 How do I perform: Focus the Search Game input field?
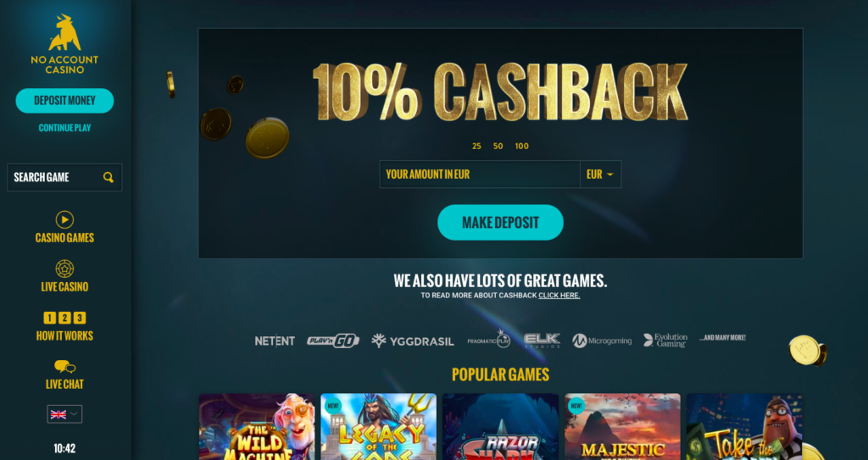[64, 177]
